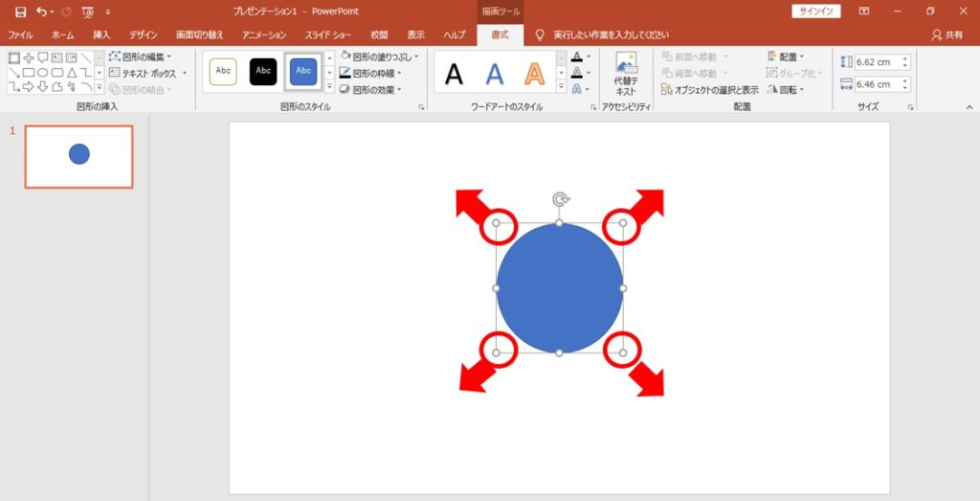Select the triangle shape in the shapes gallery

pyautogui.click(x=71, y=72)
